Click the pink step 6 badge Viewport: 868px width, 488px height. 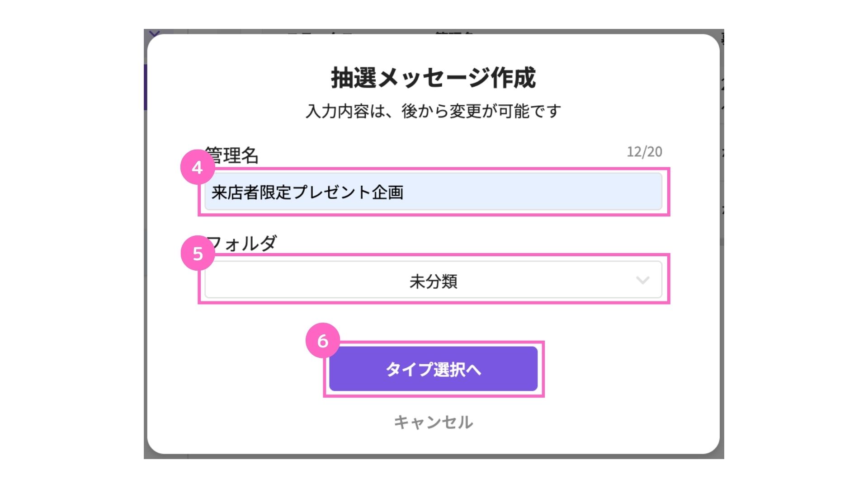pos(323,340)
